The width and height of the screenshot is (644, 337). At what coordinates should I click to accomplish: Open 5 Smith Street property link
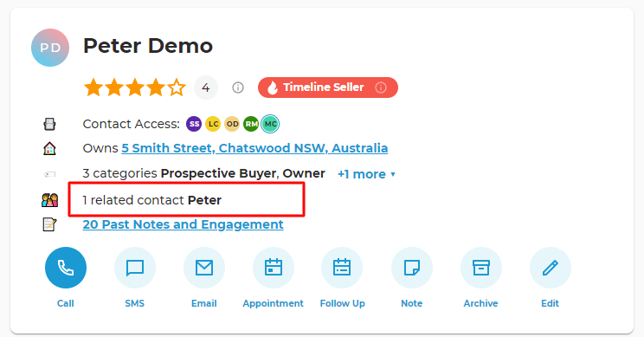coord(254,148)
